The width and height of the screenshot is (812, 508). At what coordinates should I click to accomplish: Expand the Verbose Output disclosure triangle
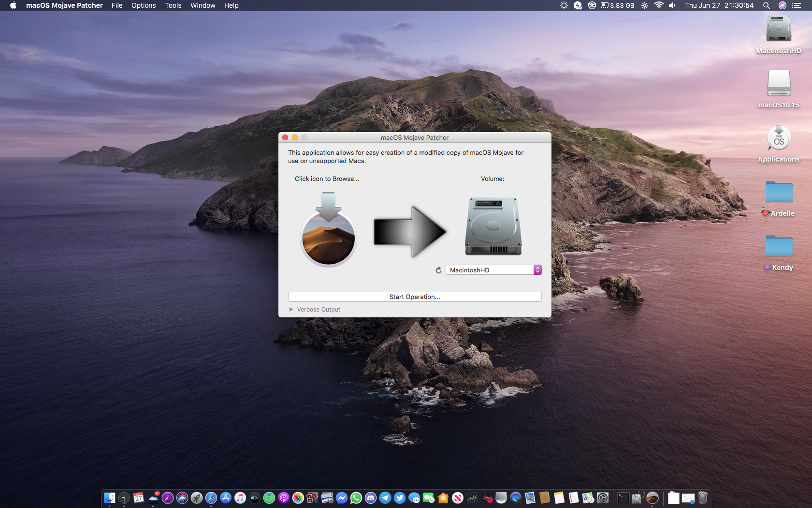[x=291, y=309]
